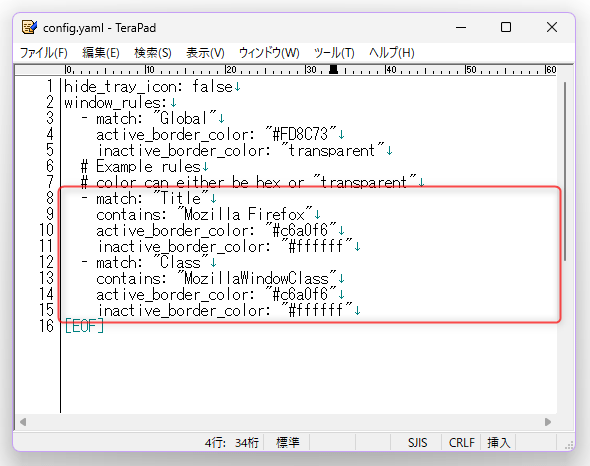Click the resize grip in status bar corner
The image size is (590, 466).
[x=568, y=445]
